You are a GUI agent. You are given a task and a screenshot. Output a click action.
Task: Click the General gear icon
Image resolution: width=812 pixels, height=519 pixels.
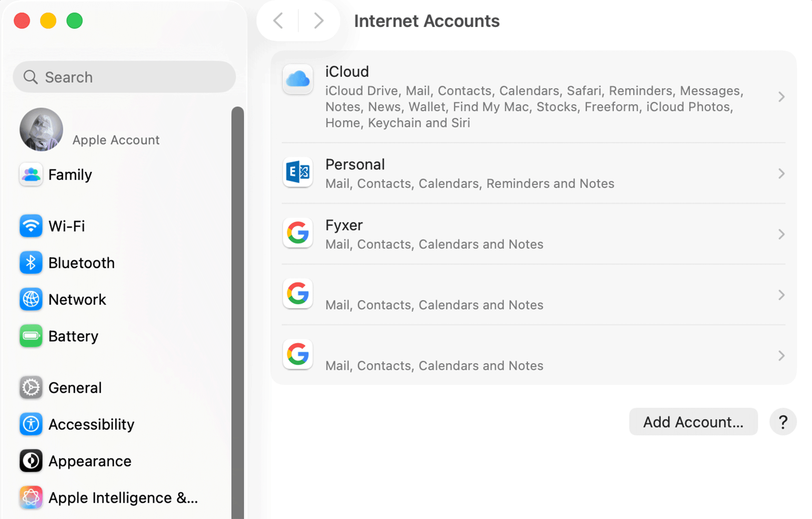31,387
